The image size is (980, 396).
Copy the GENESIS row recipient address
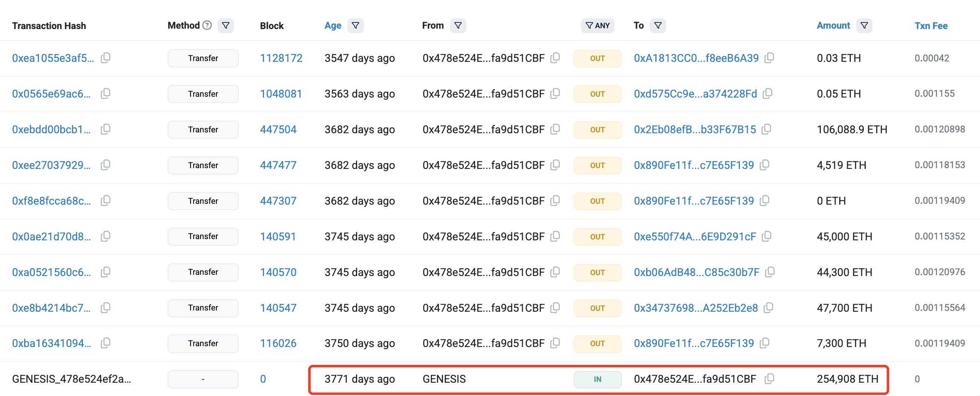(770, 379)
